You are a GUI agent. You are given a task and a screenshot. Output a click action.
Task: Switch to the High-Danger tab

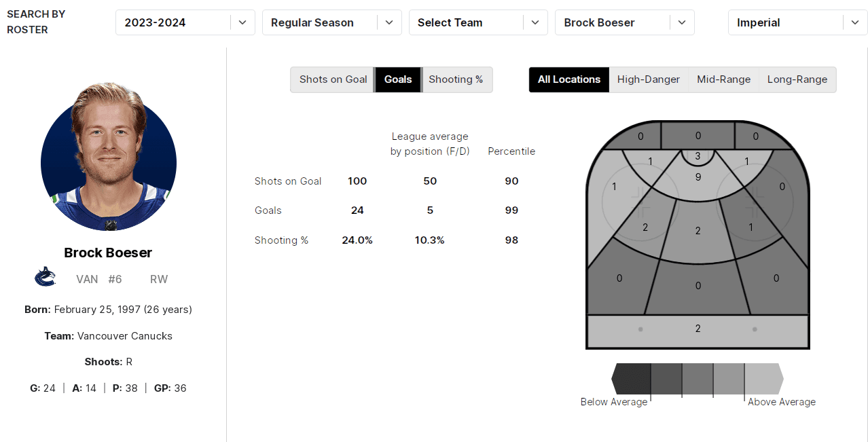(x=649, y=79)
